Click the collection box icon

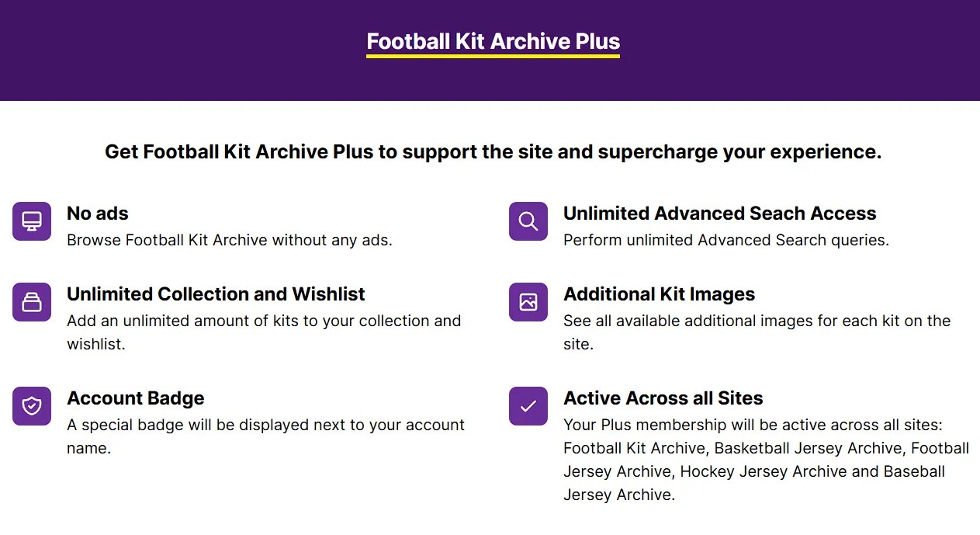coord(32,302)
